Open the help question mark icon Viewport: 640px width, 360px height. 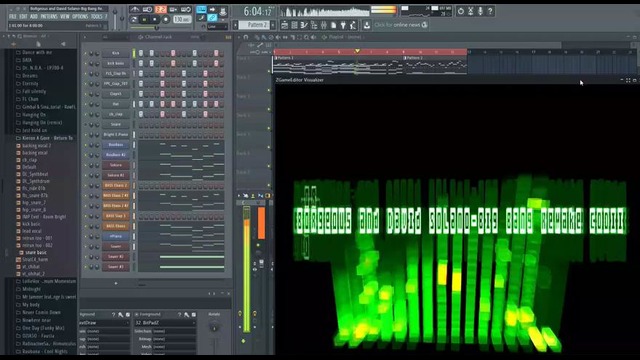pyautogui.click(x=490, y=11)
